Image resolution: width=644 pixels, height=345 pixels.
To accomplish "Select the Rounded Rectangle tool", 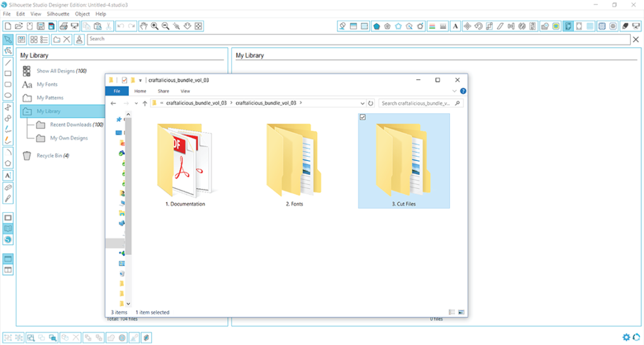I will [8, 84].
